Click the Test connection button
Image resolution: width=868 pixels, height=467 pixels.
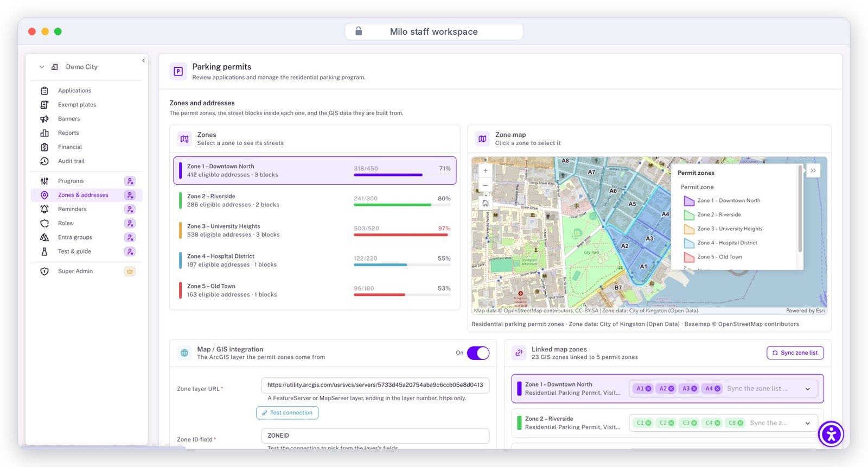pos(288,413)
